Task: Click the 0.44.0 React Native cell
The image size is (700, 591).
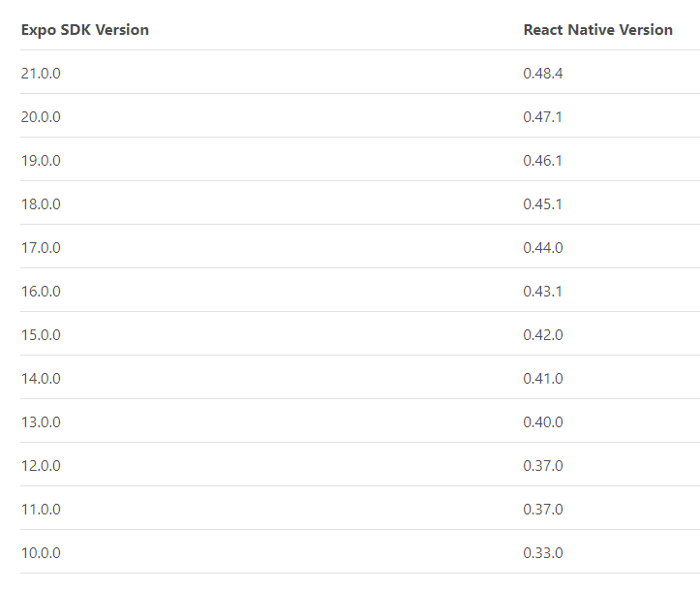Action: click(543, 247)
